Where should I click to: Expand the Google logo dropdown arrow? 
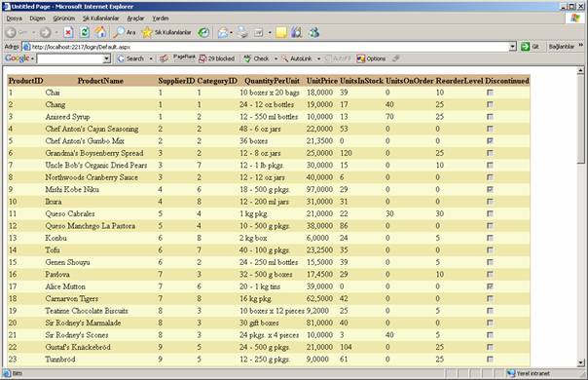pos(33,59)
